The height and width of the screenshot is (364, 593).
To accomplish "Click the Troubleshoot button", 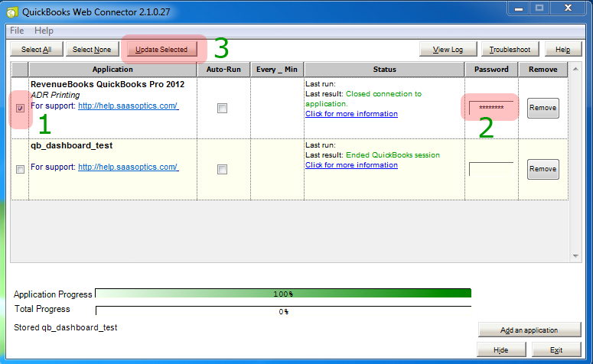I will 510,50.
